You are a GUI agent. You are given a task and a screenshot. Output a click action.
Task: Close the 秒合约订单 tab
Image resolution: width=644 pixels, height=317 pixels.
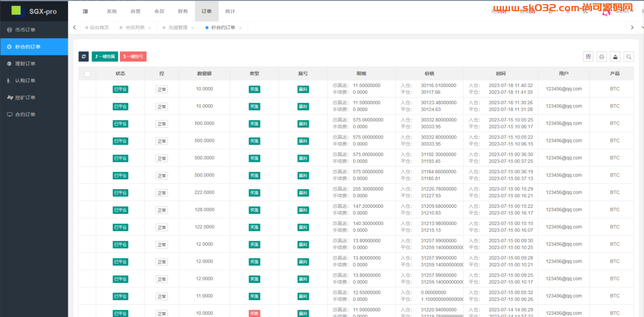pos(240,28)
